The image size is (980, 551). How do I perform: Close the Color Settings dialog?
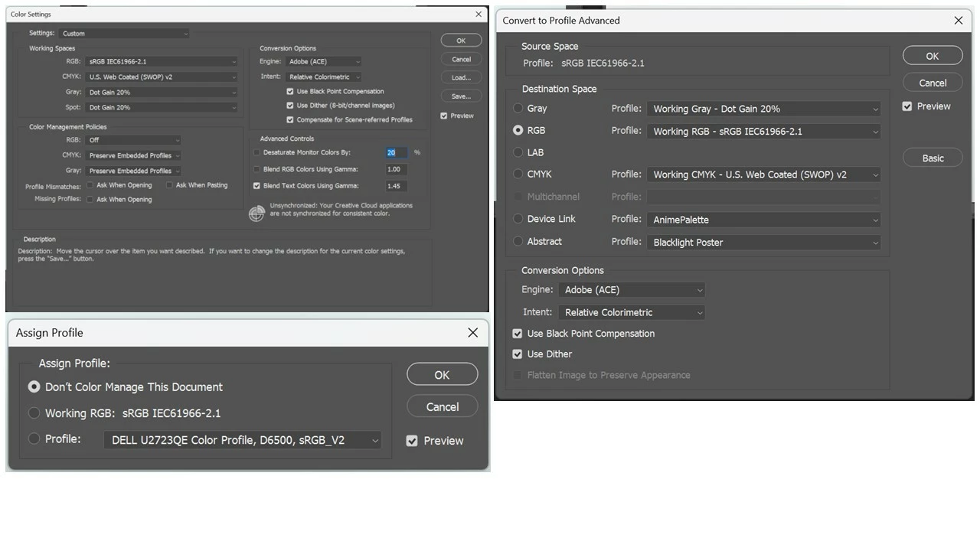point(479,14)
